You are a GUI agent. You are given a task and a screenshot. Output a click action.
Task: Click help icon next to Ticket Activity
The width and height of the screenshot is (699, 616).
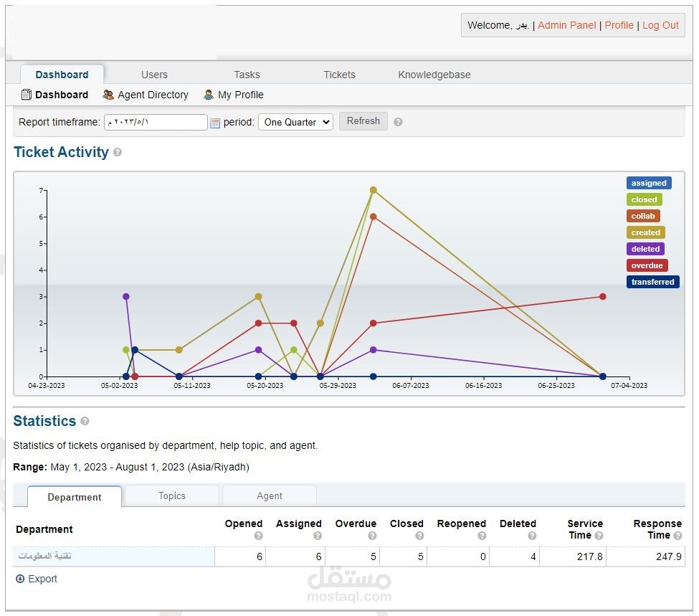coord(118,153)
